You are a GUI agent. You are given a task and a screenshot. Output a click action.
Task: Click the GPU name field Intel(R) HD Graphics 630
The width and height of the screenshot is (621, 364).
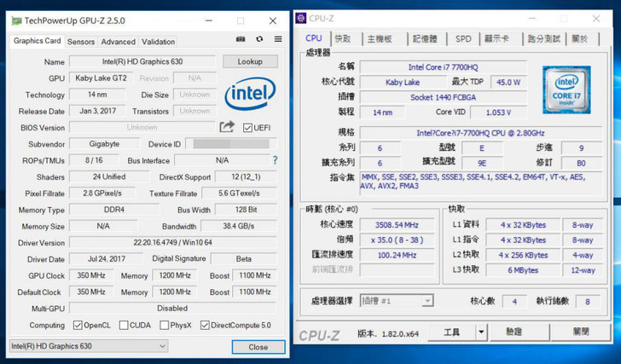point(142,61)
